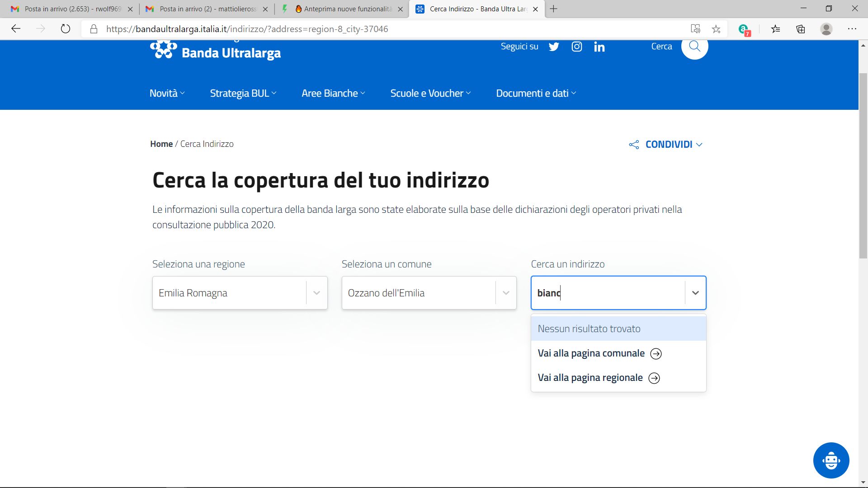
Task: Open the LinkedIn social link icon
Action: 599,47
